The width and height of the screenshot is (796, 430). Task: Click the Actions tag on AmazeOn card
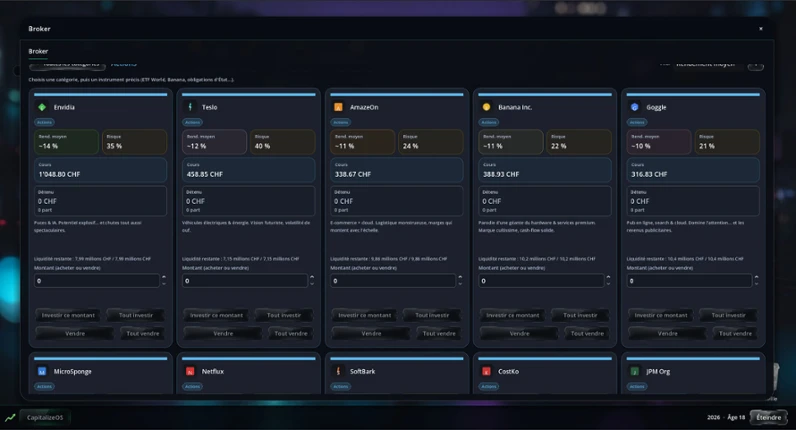click(341, 122)
